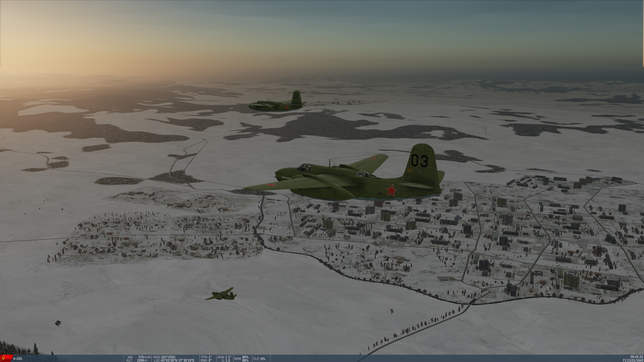Click the HDG heading indicator

[164, 357]
